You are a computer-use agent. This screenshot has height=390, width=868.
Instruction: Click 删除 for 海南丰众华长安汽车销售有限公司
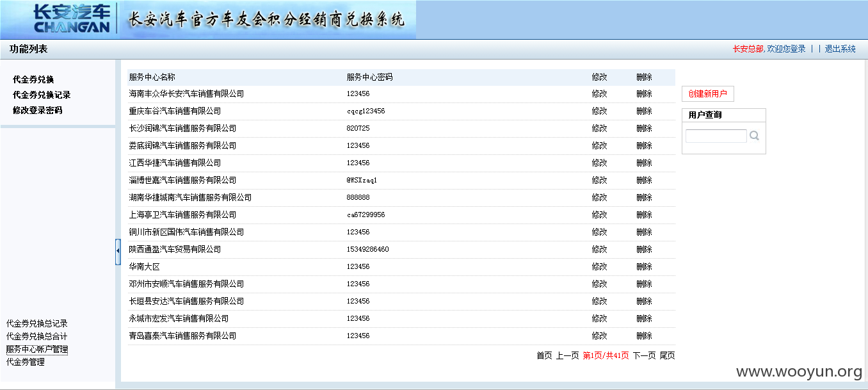pos(644,93)
